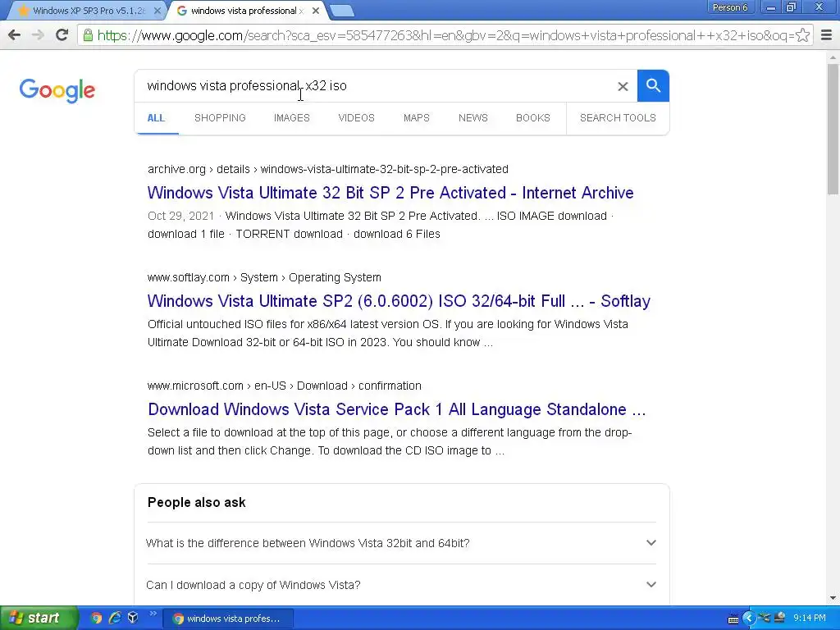The image size is (840, 630).
Task: Click the blue magnifier search button
Action: pyautogui.click(x=653, y=85)
